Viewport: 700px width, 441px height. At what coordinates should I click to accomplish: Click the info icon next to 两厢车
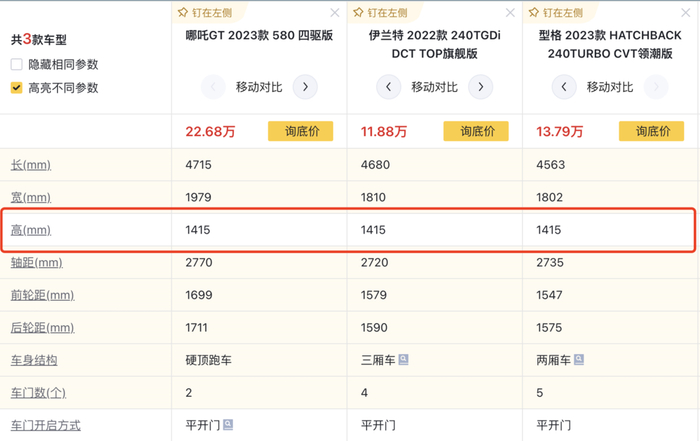tap(579, 360)
